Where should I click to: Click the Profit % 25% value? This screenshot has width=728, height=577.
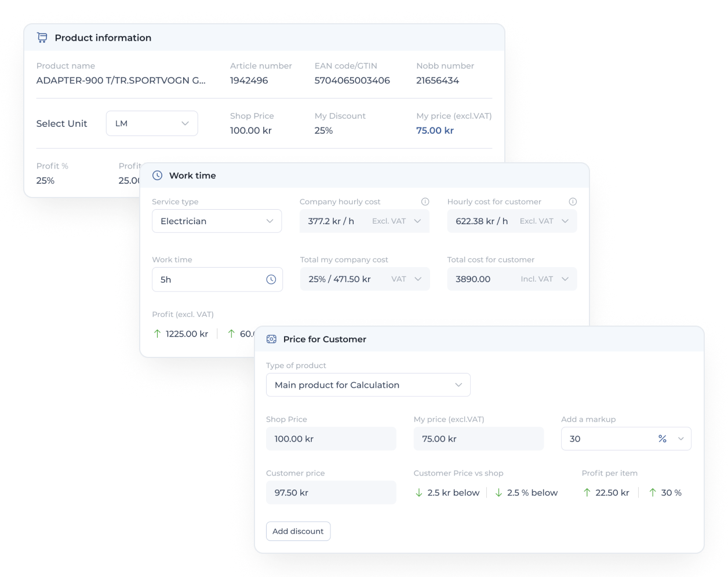click(x=45, y=181)
